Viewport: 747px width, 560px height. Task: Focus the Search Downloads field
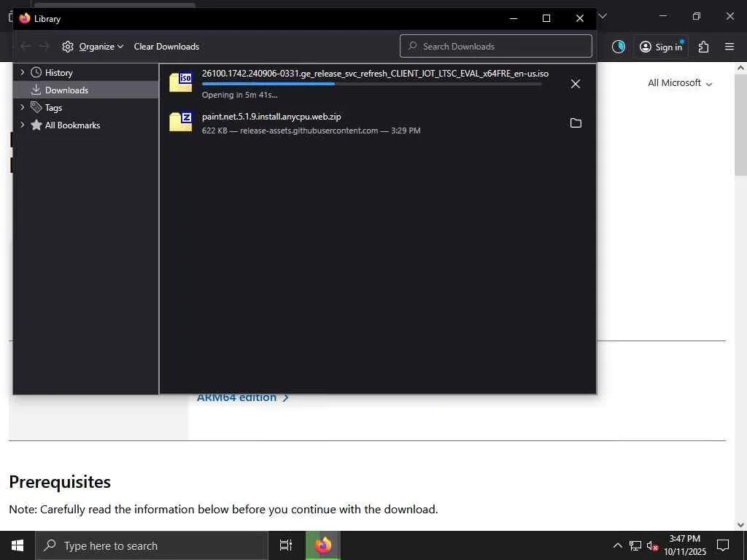click(x=496, y=46)
